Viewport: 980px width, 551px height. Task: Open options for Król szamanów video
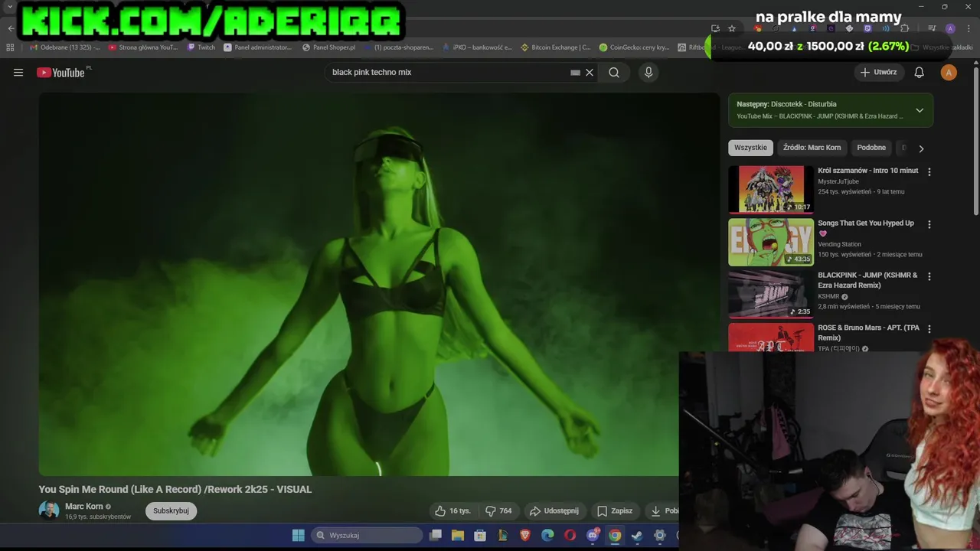click(929, 172)
